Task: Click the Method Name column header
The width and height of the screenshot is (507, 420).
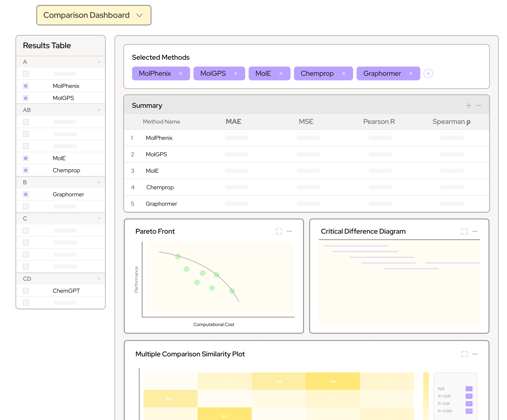Action: coord(161,122)
